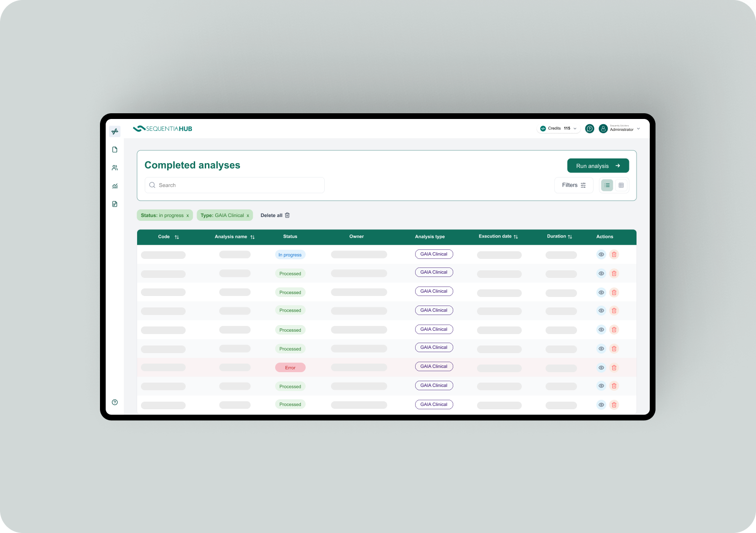Remove the Type: GAIA Clinical filter chip
756x533 pixels.
click(248, 216)
